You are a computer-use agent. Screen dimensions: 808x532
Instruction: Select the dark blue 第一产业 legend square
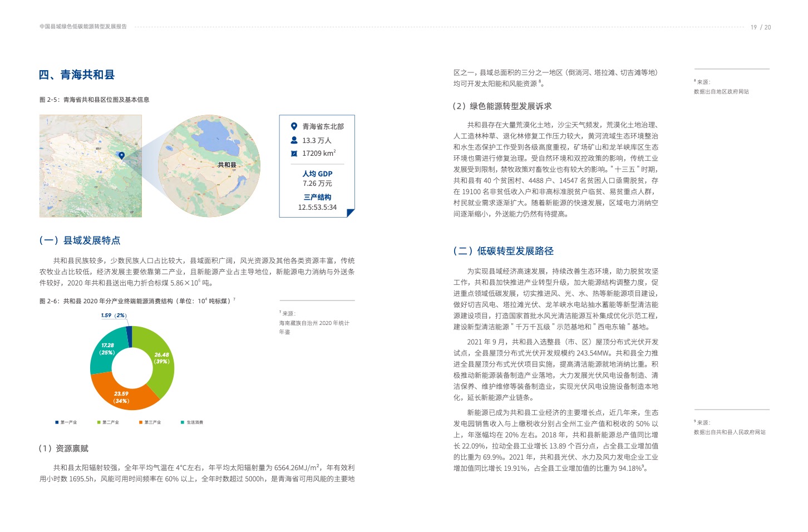click(x=57, y=422)
